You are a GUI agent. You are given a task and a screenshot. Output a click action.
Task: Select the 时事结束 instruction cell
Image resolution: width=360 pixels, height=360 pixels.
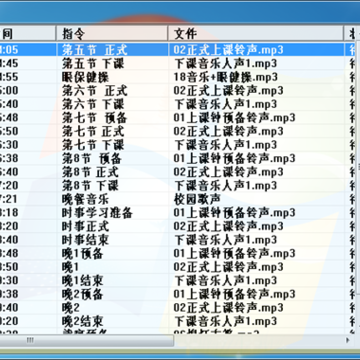(85, 240)
